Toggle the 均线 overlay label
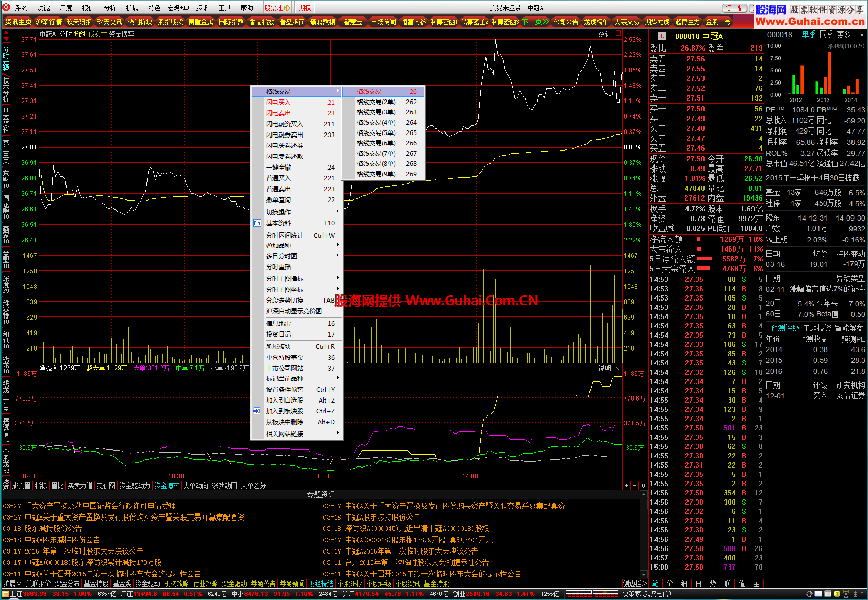The width and height of the screenshot is (868, 600). (80, 34)
